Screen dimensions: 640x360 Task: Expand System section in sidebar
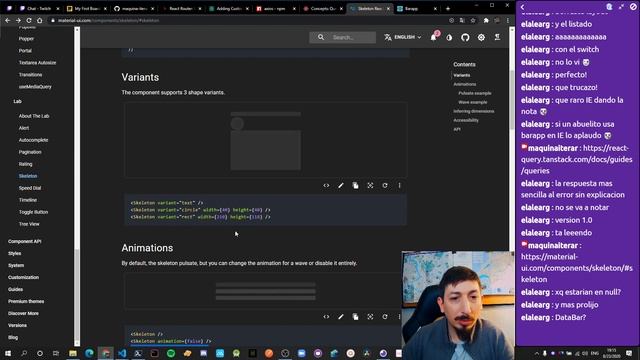pos(16,265)
